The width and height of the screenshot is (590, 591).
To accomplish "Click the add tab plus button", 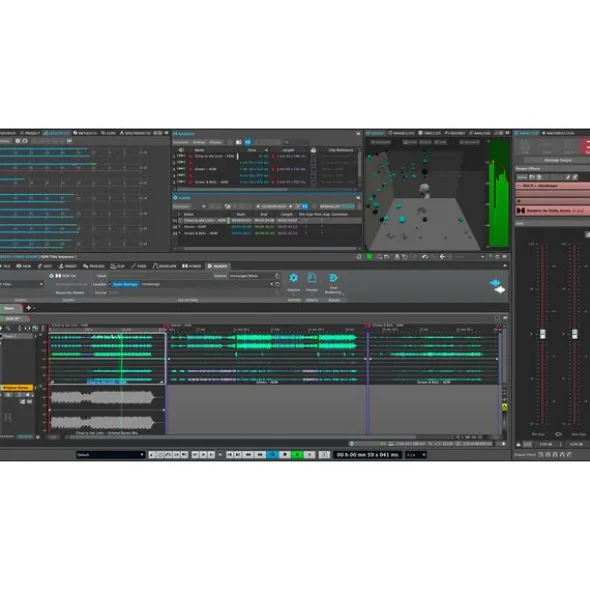I will tap(28, 308).
